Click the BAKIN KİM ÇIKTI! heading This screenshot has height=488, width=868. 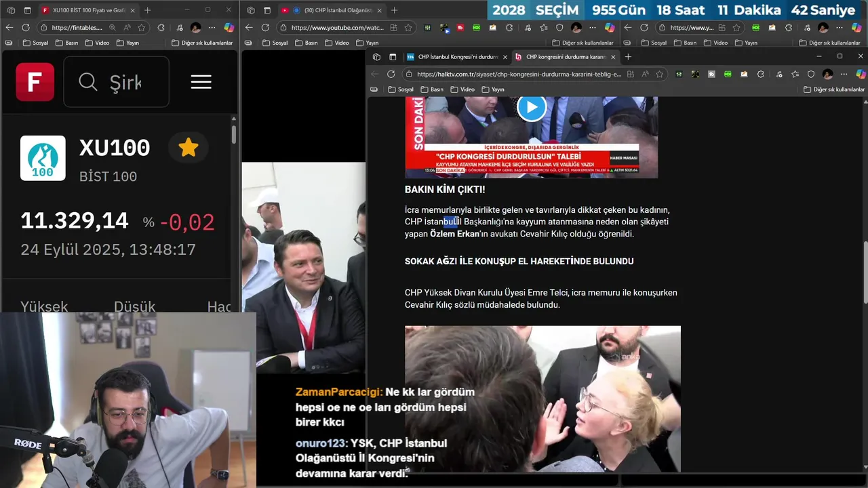coord(445,190)
